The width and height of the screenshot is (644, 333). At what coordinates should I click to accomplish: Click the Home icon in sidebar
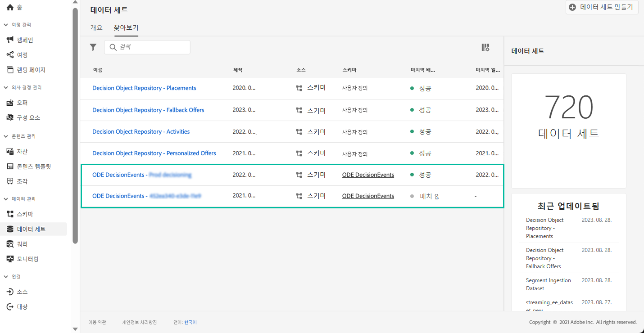pyautogui.click(x=10, y=7)
